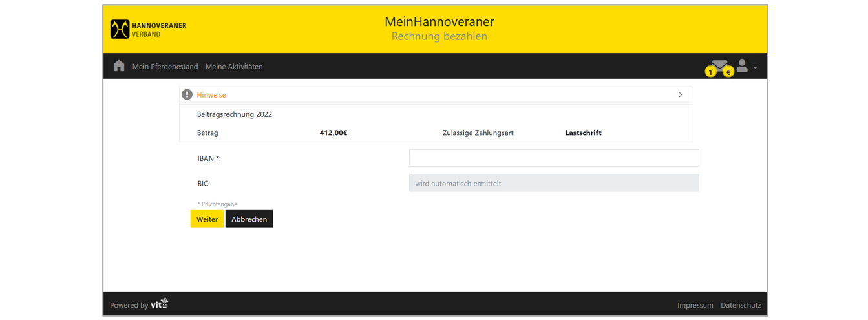Click the amount 412,00€
The height and width of the screenshot is (320, 868).
(x=333, y=133)
